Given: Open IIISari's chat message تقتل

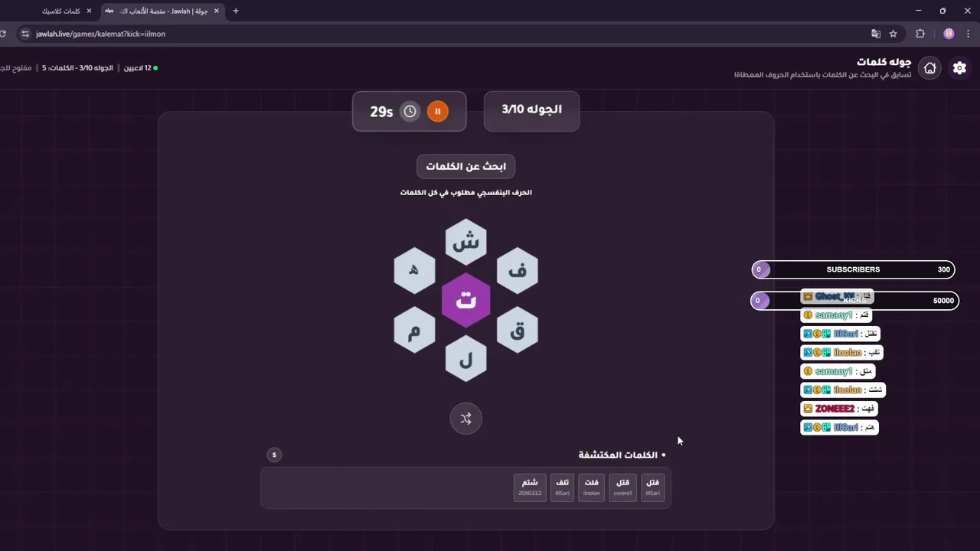Looking at the screenshot, I should point(840,334).
